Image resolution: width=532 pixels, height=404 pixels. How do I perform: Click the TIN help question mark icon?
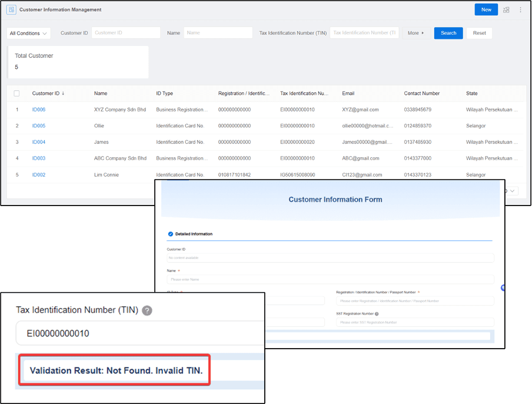point(147,310)
